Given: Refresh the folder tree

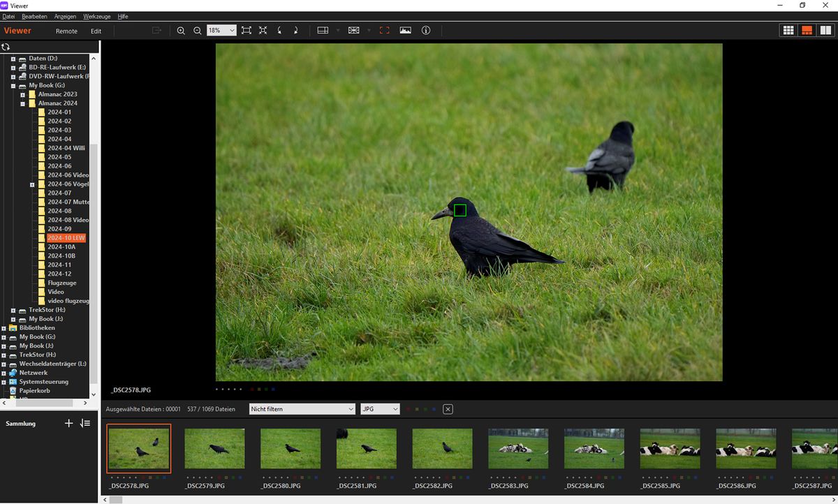Looking at the screenshot, I should 6,47.
